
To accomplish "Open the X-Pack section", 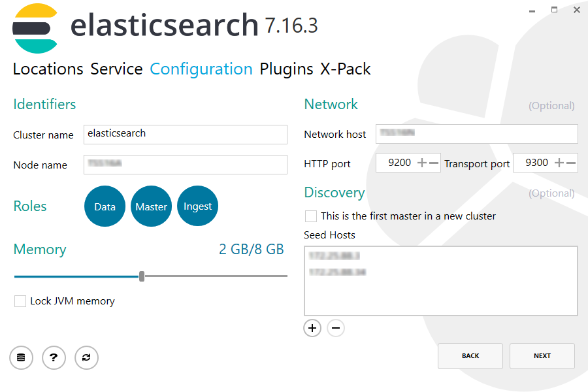I will click(x=345, y=69).
